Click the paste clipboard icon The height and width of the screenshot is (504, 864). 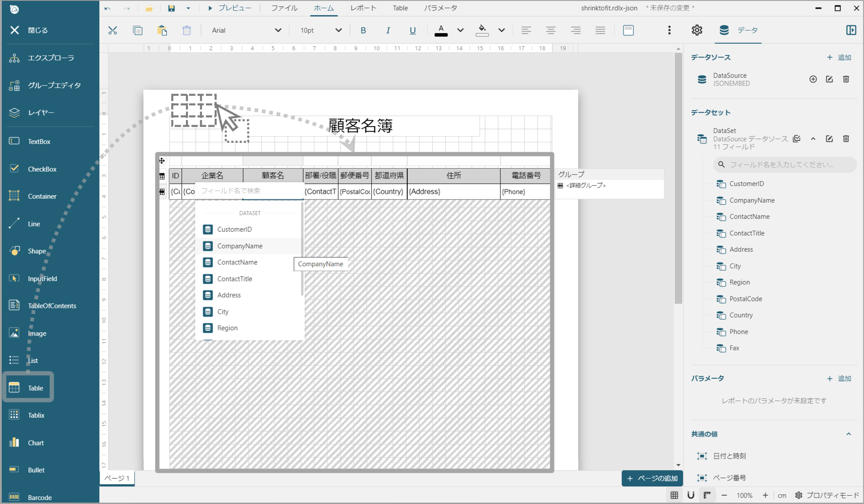162,30
